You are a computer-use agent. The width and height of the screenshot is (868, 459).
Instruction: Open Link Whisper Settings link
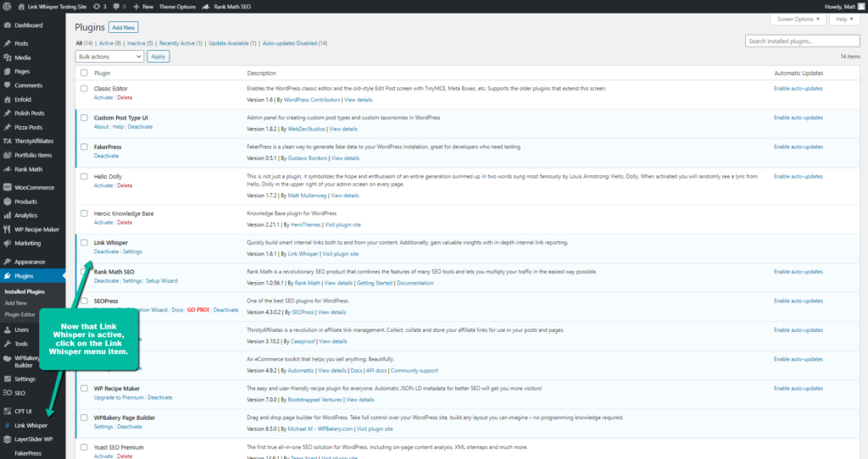(x=132, y=252)
